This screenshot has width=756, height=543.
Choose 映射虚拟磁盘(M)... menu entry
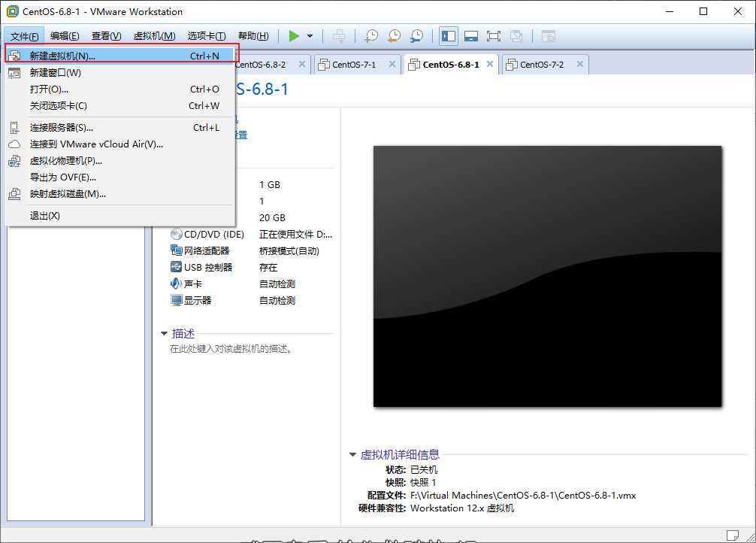tap(119, 194)
